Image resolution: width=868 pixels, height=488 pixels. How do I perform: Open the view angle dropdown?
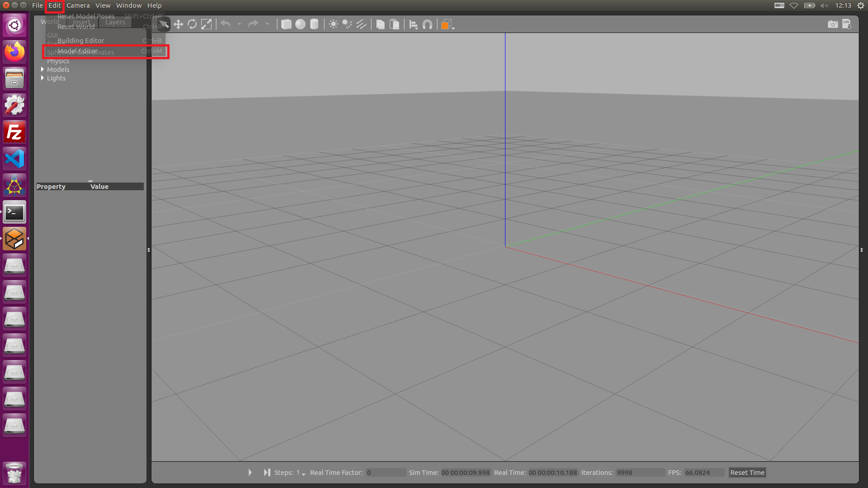[447, 25]
